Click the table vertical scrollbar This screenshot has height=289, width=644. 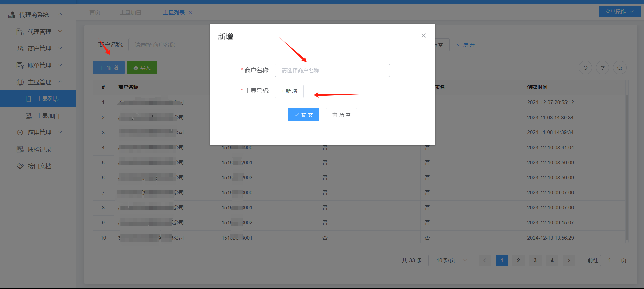click(x=627, y=167)
